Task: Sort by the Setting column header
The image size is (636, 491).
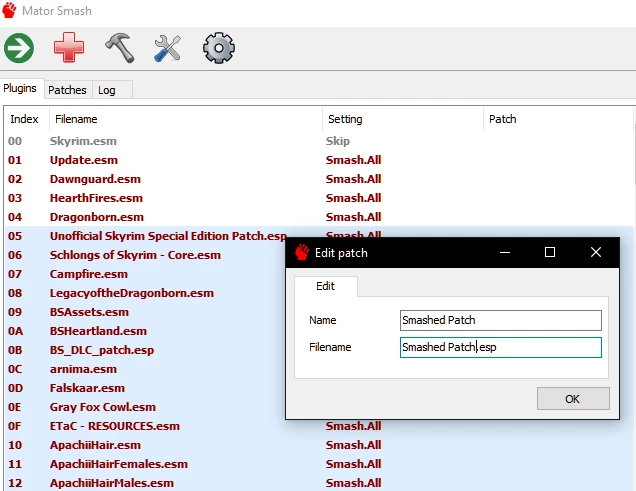Action: point(403,119)
